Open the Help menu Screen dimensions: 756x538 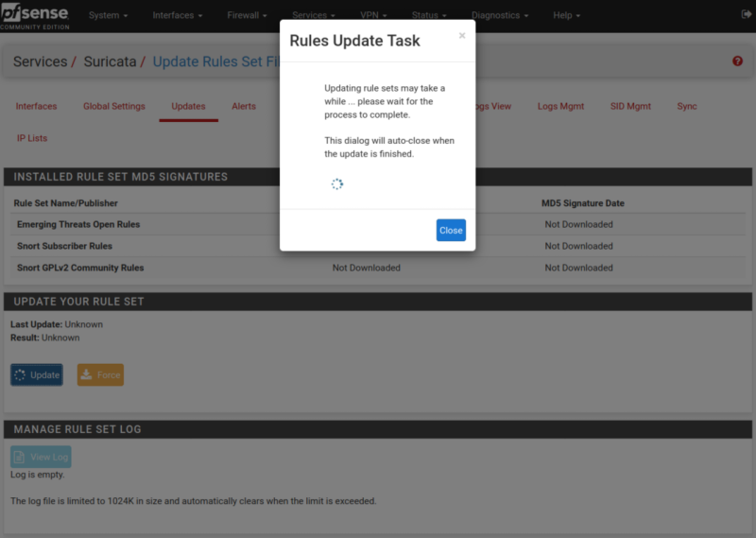[x=566, y=15]
